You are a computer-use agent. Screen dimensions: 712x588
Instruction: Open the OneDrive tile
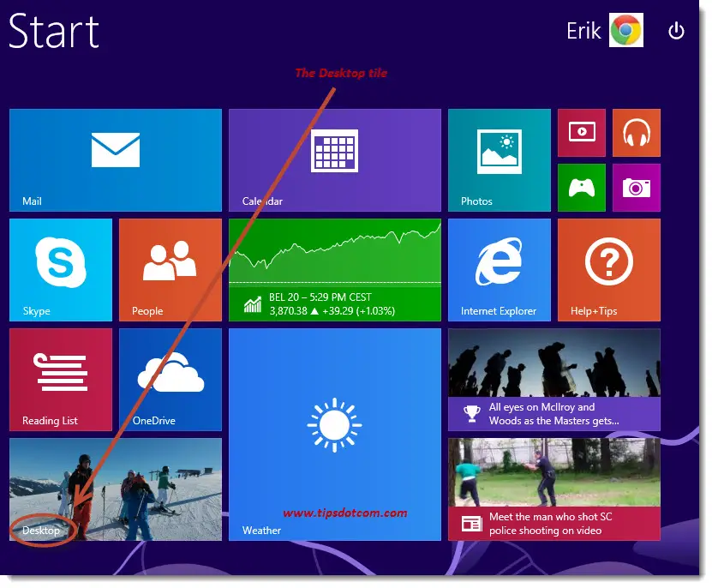tap(171, 380)
